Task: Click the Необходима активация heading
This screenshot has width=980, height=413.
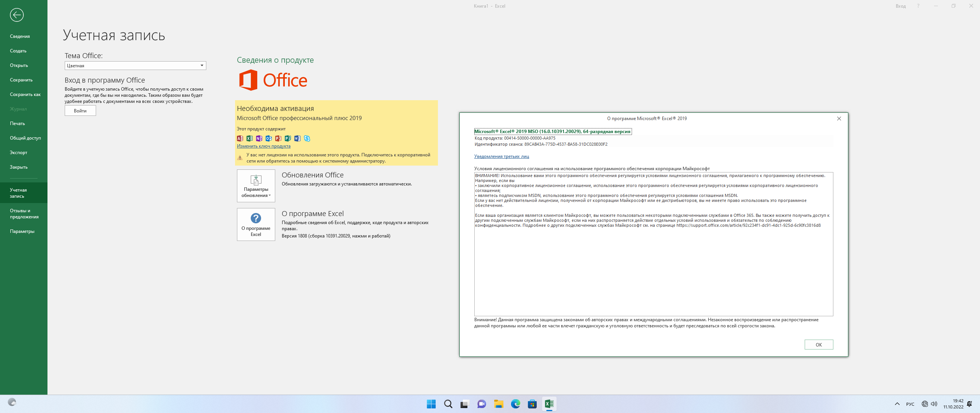Action: coord(275,109)
